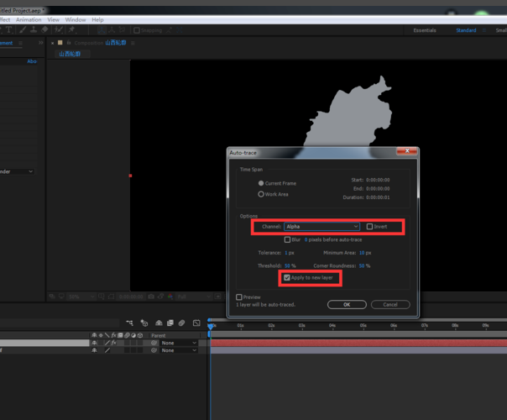507x420 pixels.
Task: Enable motion blur icon in timeline
Action: pos(181,323)
